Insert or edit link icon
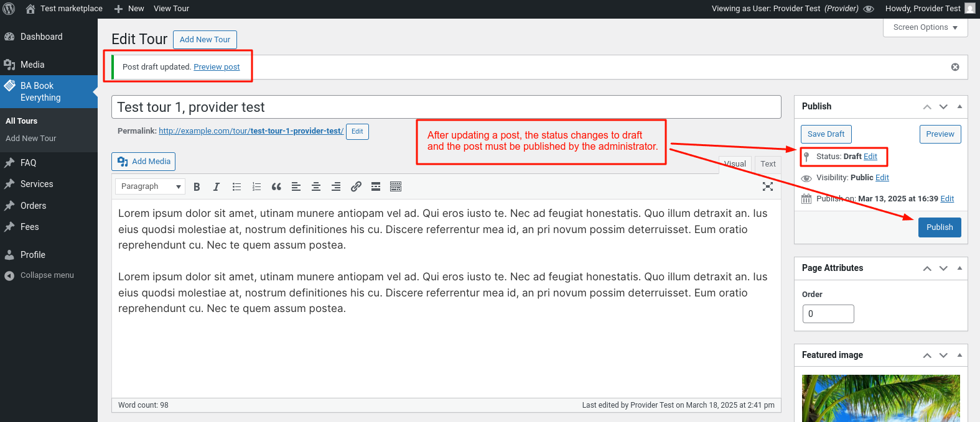Viewport: 980px width, 422px height. coord(356,186)
